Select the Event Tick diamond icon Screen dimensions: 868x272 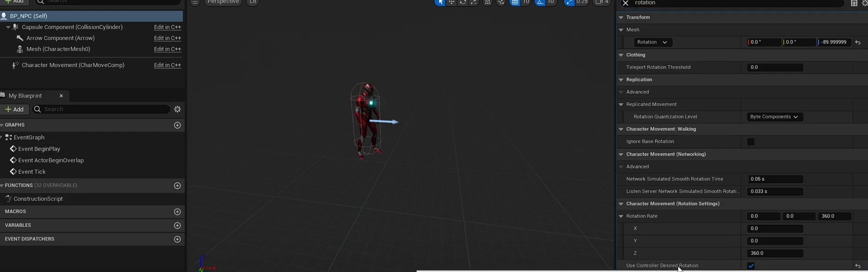[13, 171]
